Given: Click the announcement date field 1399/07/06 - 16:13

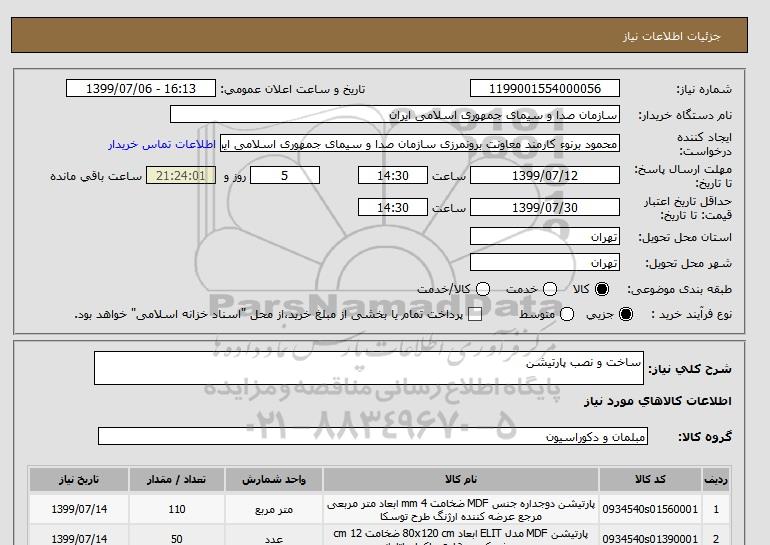Looking at the screenshot, I should 141,88.
